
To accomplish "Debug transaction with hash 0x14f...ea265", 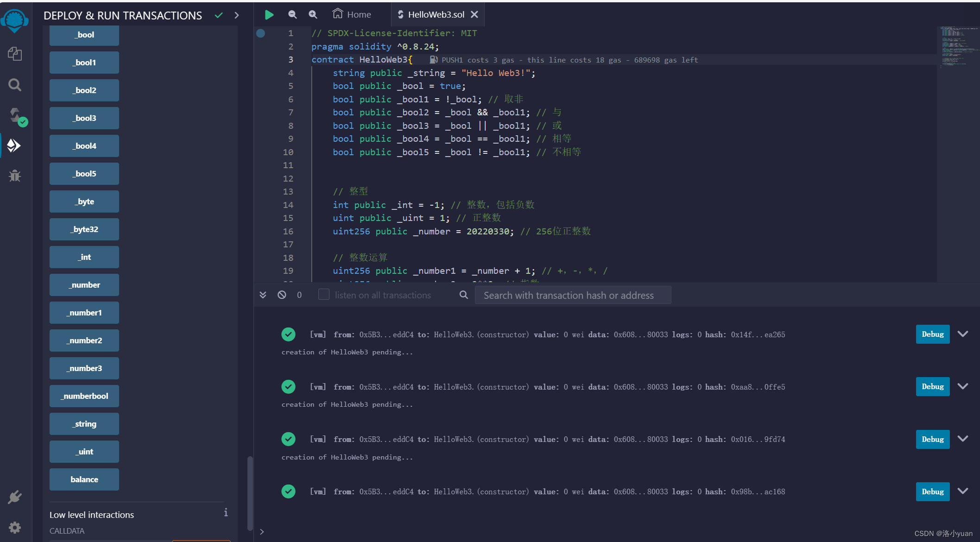I will 932,334.
